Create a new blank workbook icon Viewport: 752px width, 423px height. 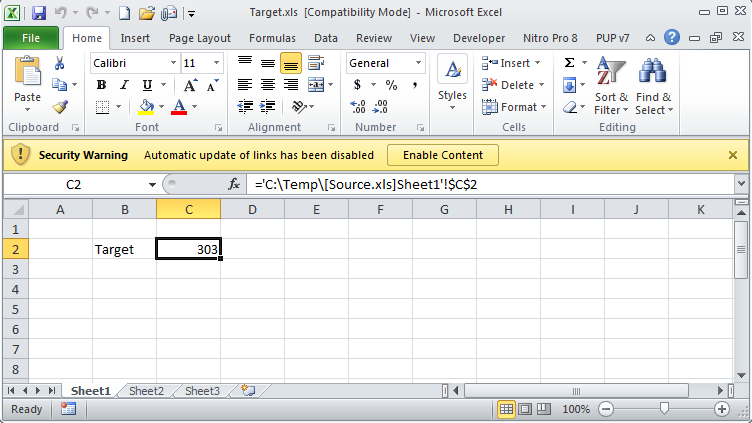[x=124, y=12]
